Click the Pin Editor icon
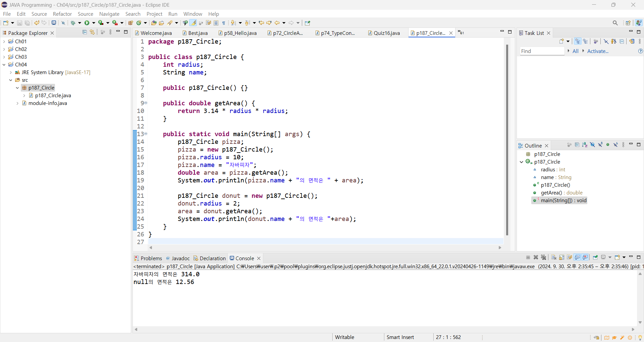 [x=308, y=23]
